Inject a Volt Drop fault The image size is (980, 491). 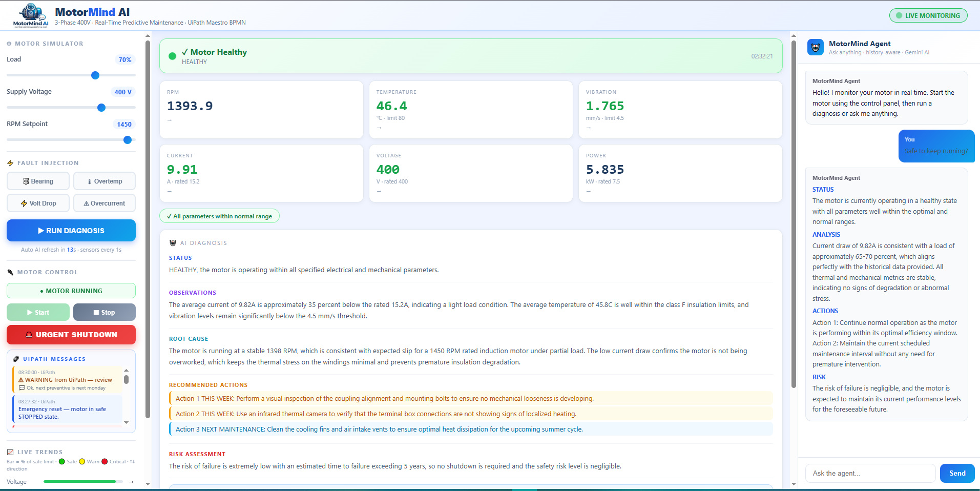coord(38,203)
